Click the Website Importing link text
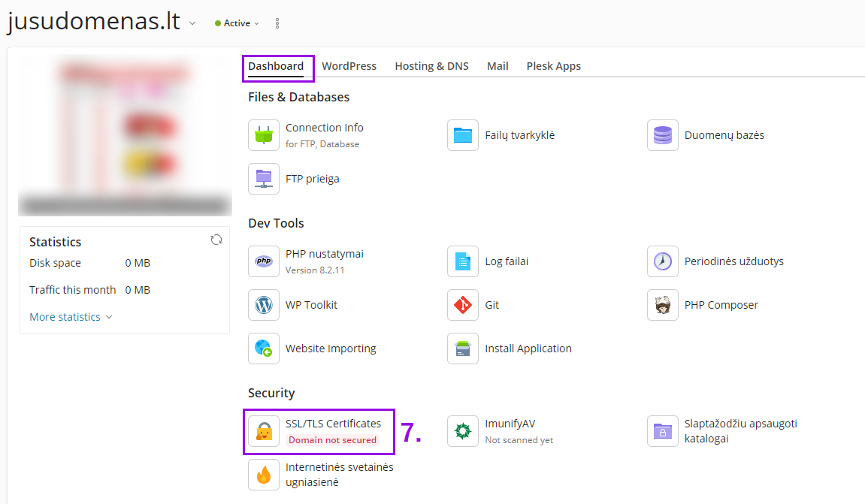This screenshot has width=865, height=504. (x=331, y=349)
